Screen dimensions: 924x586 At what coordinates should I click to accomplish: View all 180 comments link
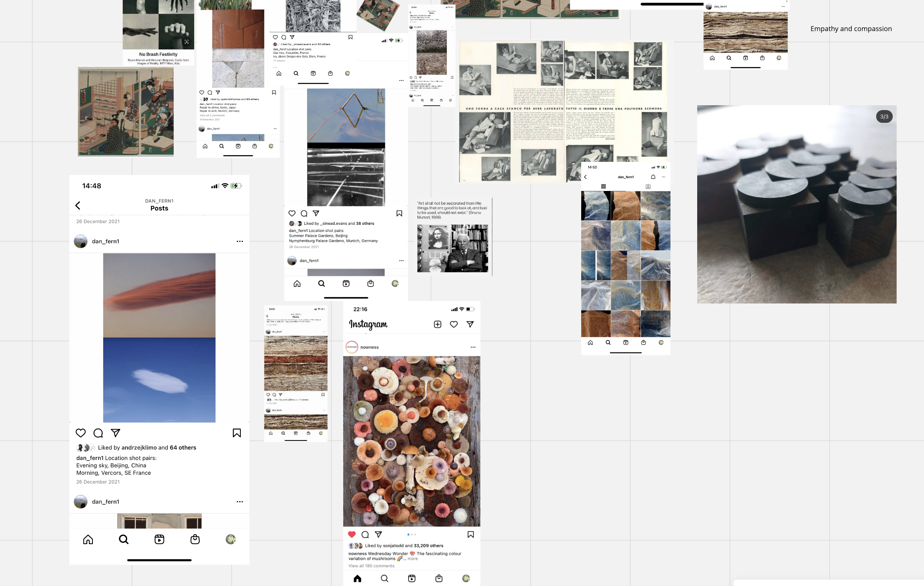(371, 566)
